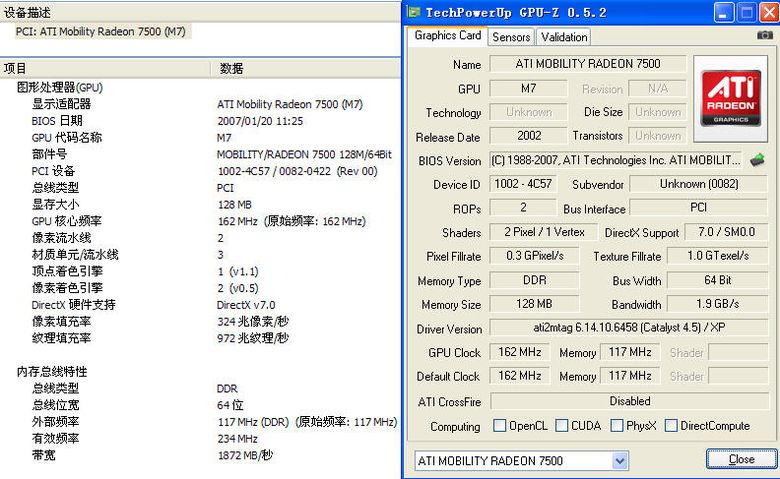This screenshot has height=479, width=780.
Task: Enable the OpenCL checkbox
Action: [499, 425]
